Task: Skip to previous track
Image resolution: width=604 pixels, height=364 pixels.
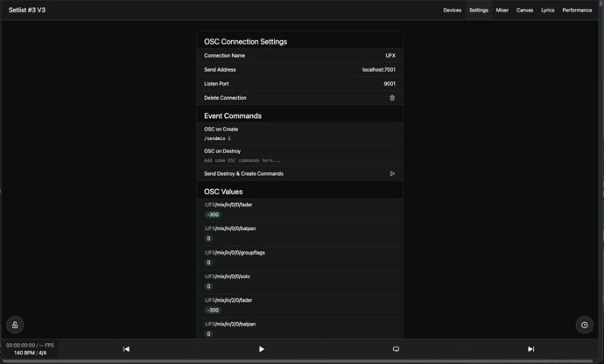Action: (126, 349)
